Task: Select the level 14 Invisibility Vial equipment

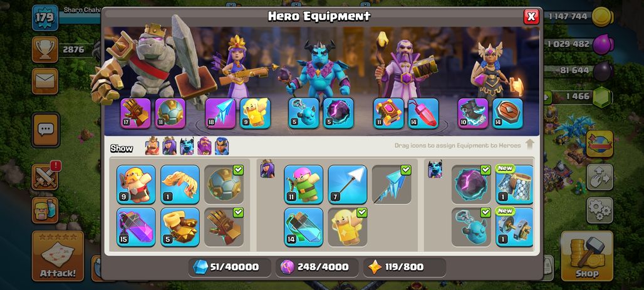Action: click(x=303, y=227)
